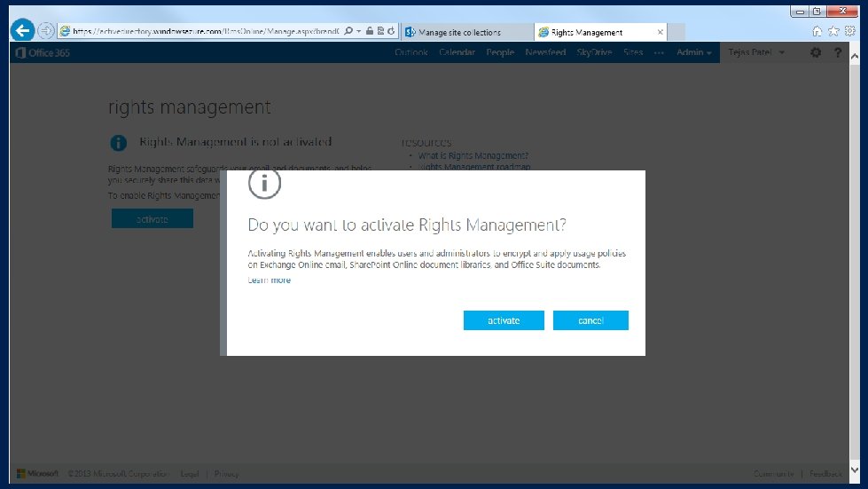
Task: Dismiss the dialog with cancel
Action: (x=590, y=320)
